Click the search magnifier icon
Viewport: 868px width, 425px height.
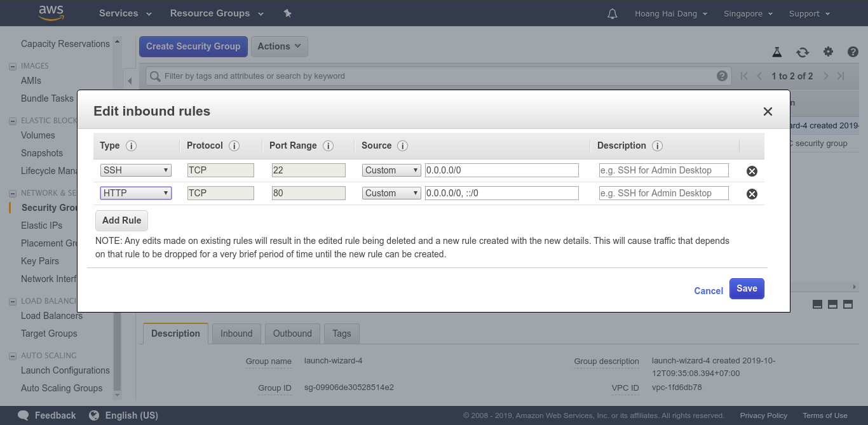pos(155,76)
